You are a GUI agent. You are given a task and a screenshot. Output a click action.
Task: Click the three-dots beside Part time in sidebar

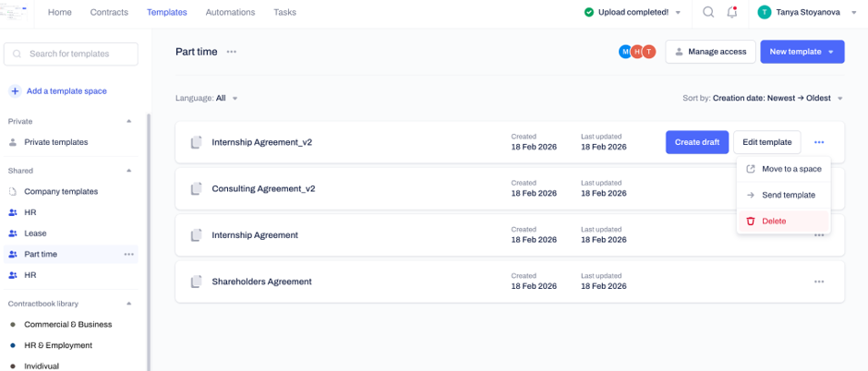(x=129, y=255)
